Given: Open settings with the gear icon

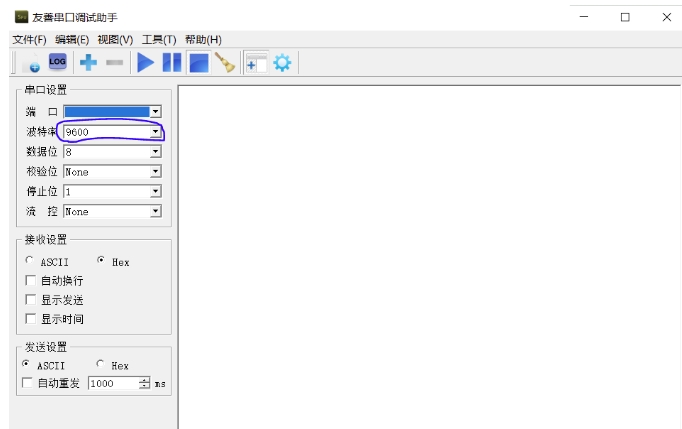Looking at the screenshot, I should [x=282, y=63].
